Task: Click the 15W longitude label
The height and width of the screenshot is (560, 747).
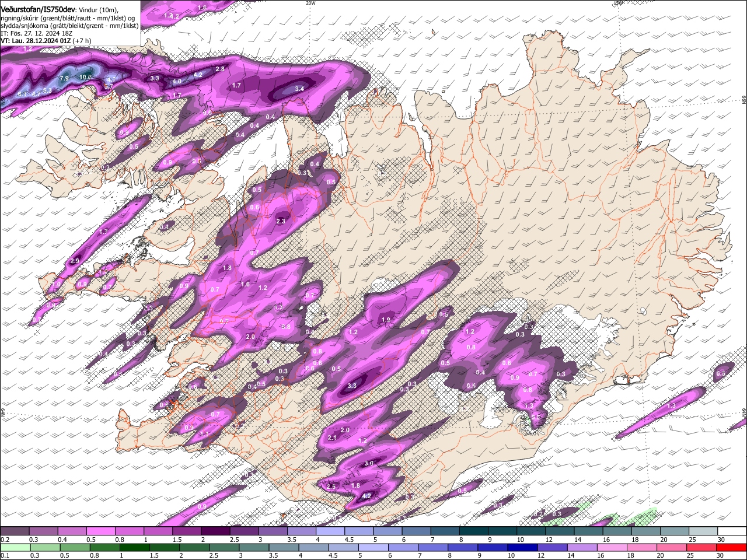Action: [618, 3]
